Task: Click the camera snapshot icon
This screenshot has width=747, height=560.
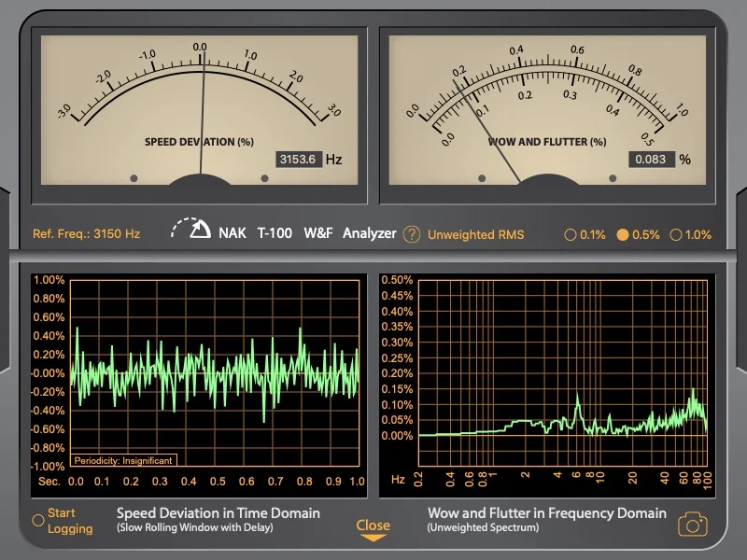Action: pyautogui.click(x=692, y=524)
